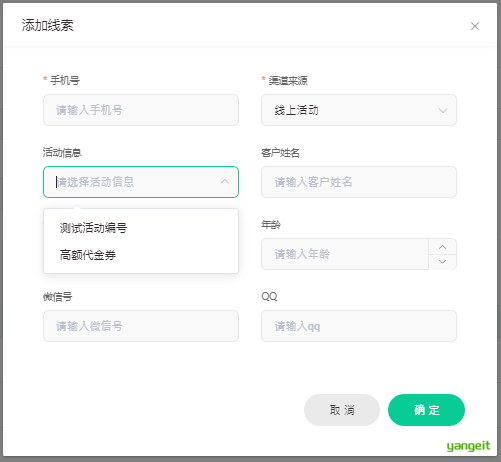Click the 渠道来源 field label

tap(288, 80)
